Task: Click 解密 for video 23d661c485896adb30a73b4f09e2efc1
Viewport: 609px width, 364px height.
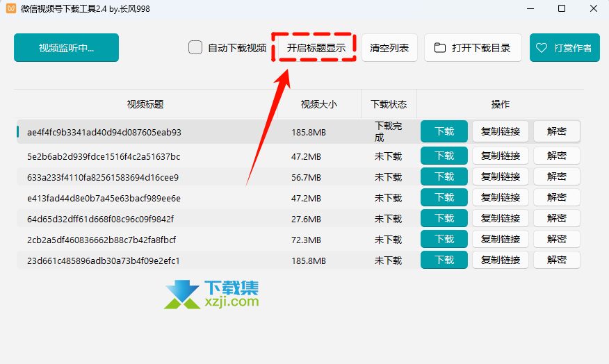Action: [x=556, y=260]
